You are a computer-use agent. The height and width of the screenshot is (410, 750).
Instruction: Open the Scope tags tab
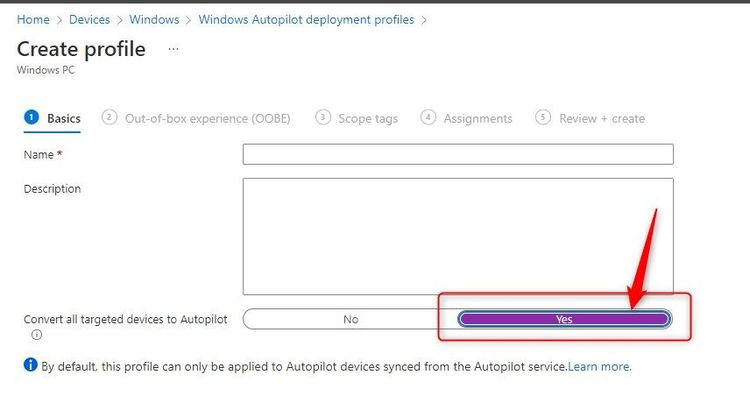click(367, 119)
